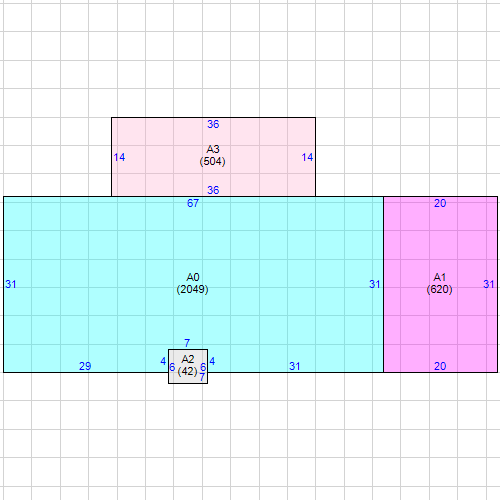
Task: Select the 36 dimension on A3's top edge
Action: click(x=213, y=124)
